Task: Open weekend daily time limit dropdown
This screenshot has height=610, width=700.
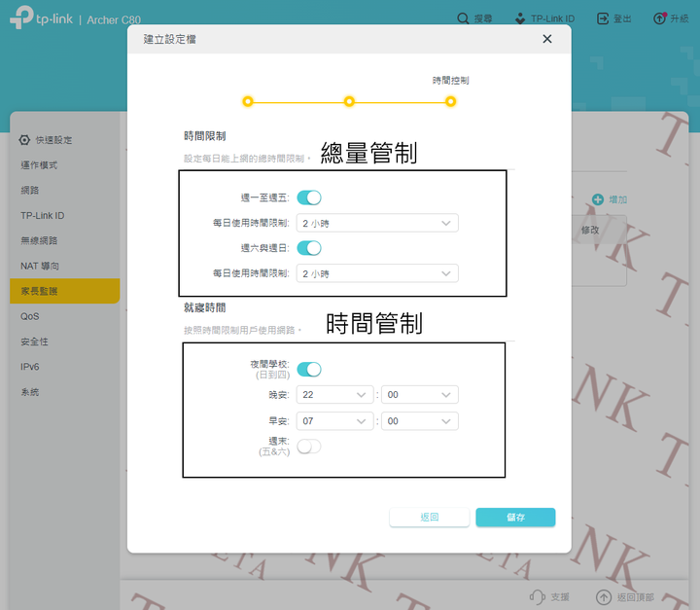Action: coord(377,273)
